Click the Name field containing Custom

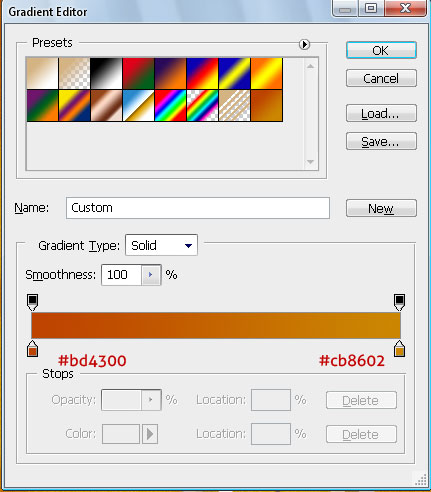198,208
